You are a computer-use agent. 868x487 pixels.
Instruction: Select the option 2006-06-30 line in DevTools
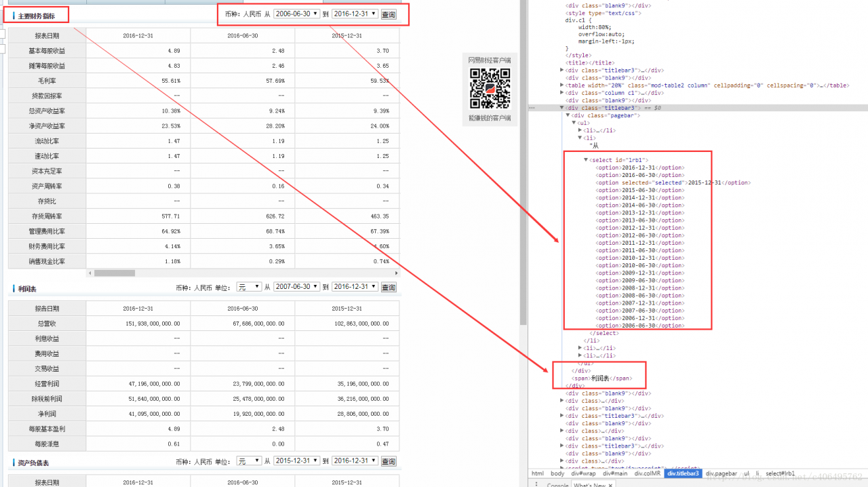[639, 326]
